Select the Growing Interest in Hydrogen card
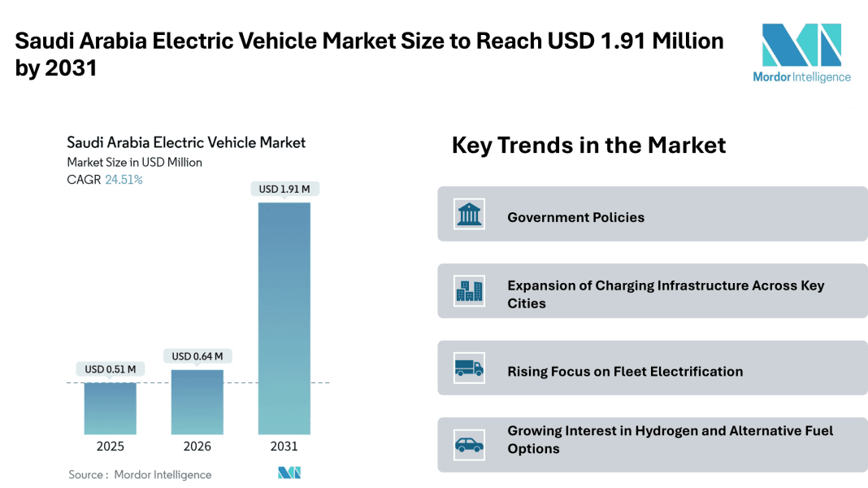This screenshot has width=868, height=488. (x=650, y=443)
